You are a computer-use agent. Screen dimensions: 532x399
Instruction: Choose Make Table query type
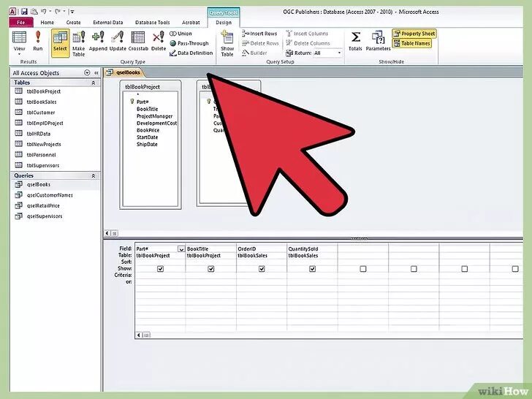point(79,43)
